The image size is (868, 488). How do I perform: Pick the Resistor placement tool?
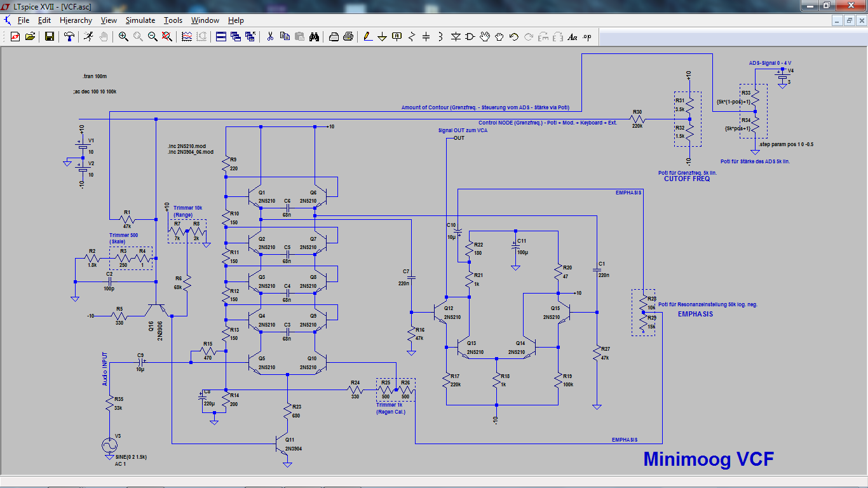click(x=412, y=37)
